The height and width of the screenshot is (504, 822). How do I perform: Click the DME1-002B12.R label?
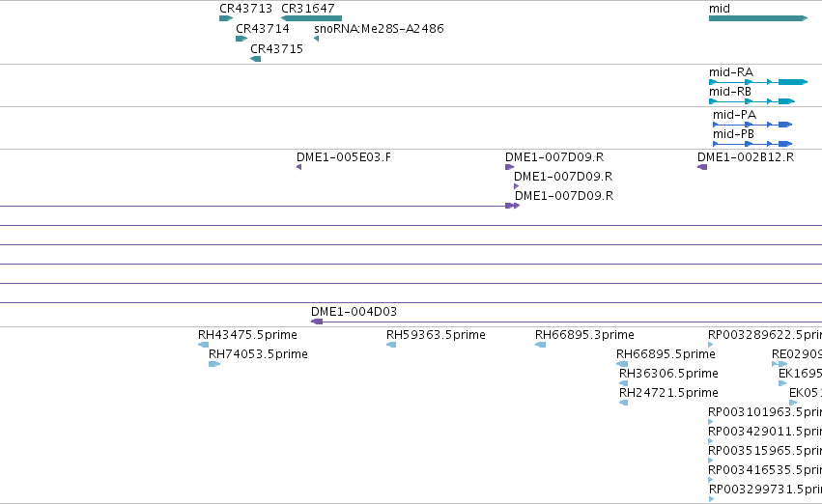[x=746, y=157]
